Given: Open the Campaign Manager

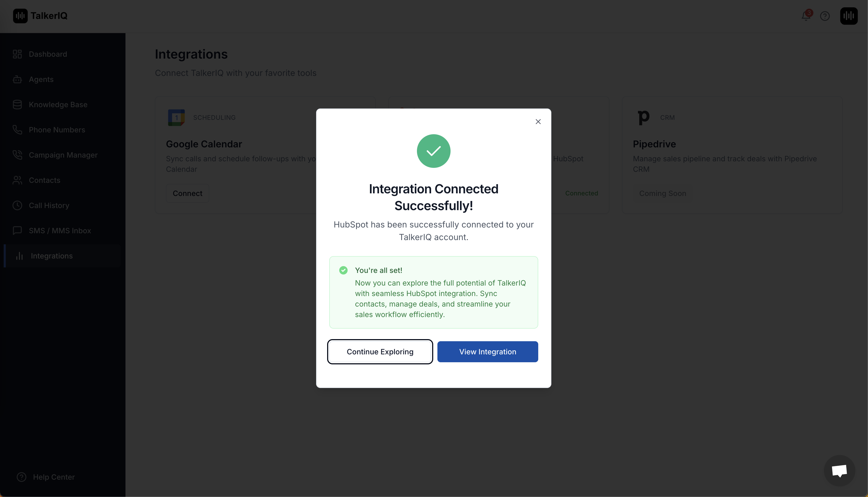Looking at the screenshot, I should pyautogui.click(x=63, y=155).
